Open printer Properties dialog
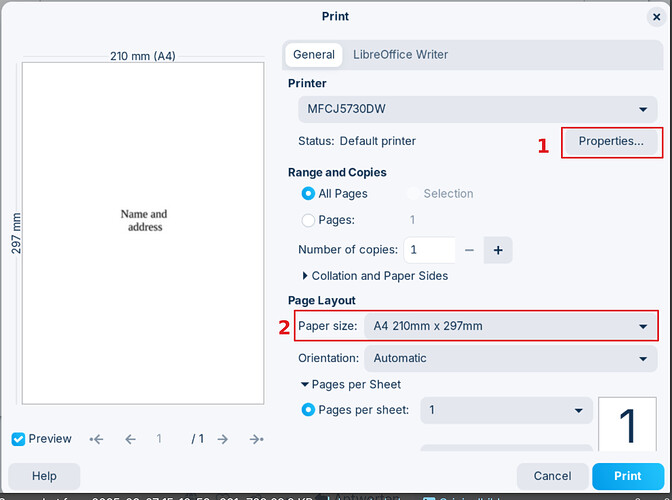Image resolution: width=672 pixels, height=500 pixels. click(x=611, y=141)
